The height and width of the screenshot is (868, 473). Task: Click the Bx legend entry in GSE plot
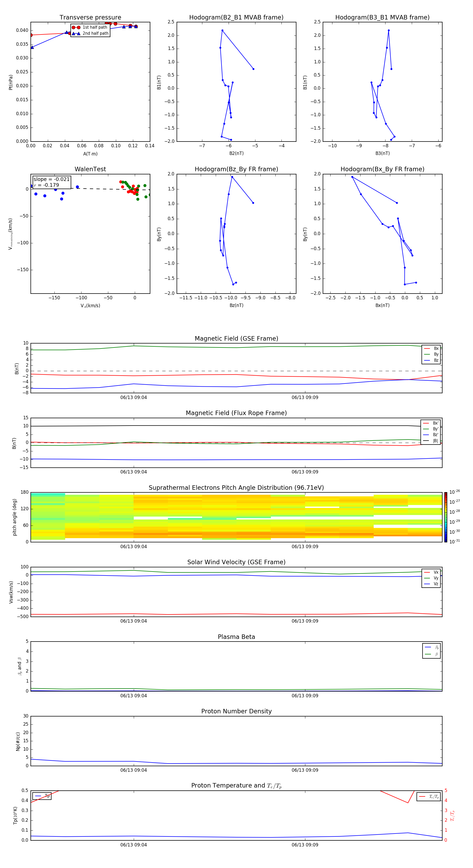(431, 349)
